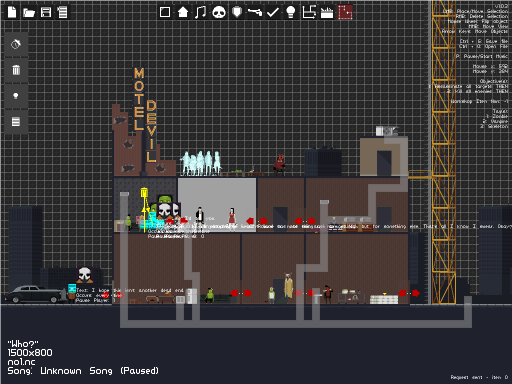Screen dimensions: 512x384
Task: Create a new level file
Action: (12, 12)
